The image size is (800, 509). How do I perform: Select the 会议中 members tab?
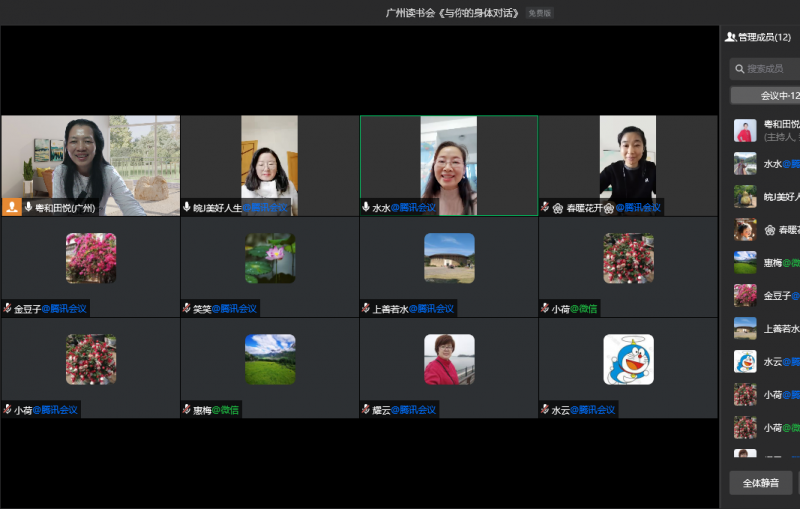766,96
